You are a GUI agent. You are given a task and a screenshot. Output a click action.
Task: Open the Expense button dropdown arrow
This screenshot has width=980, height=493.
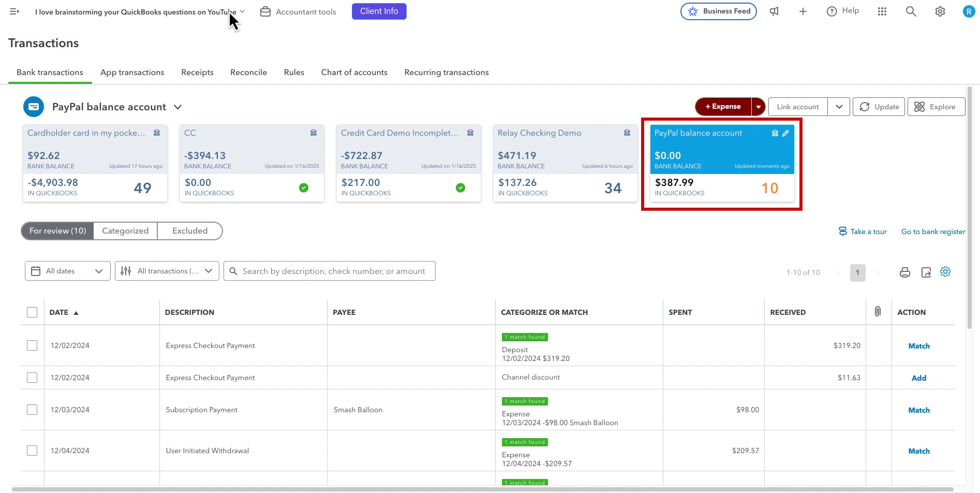[758, 107]
